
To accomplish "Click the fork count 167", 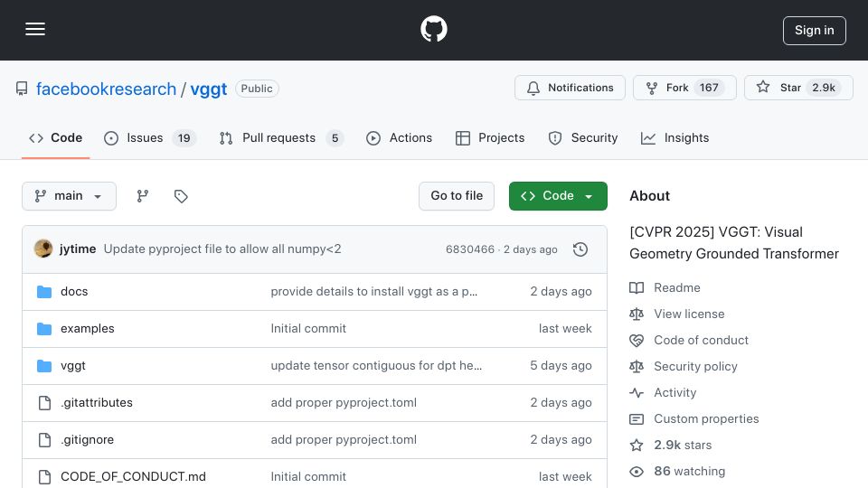I will point(709,88).
